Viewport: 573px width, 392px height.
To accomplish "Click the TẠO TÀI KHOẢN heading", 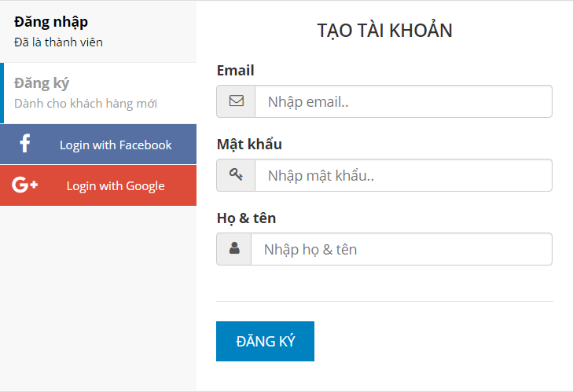I will coord(385,30).
